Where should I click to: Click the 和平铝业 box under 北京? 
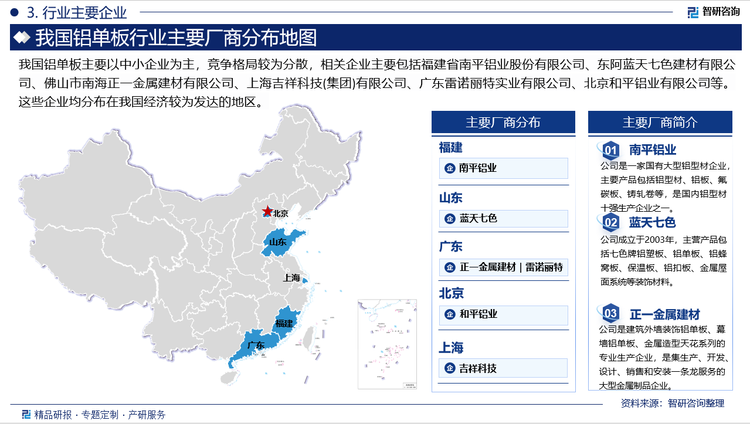click(x=504, y=314)
